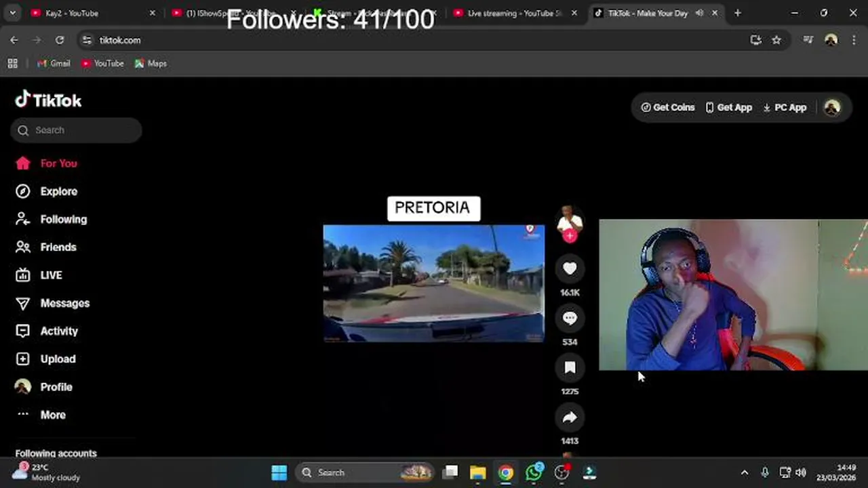Bookmark this page with the star
Image resolution: width=868 pixels, height=488 pixels.
776,40
